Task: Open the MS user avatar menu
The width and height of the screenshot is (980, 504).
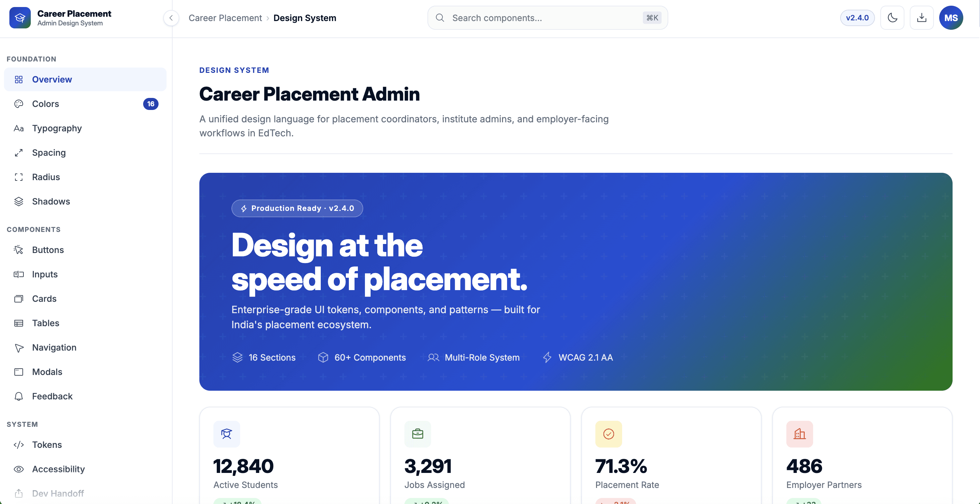Action: (x=951, y=18)
